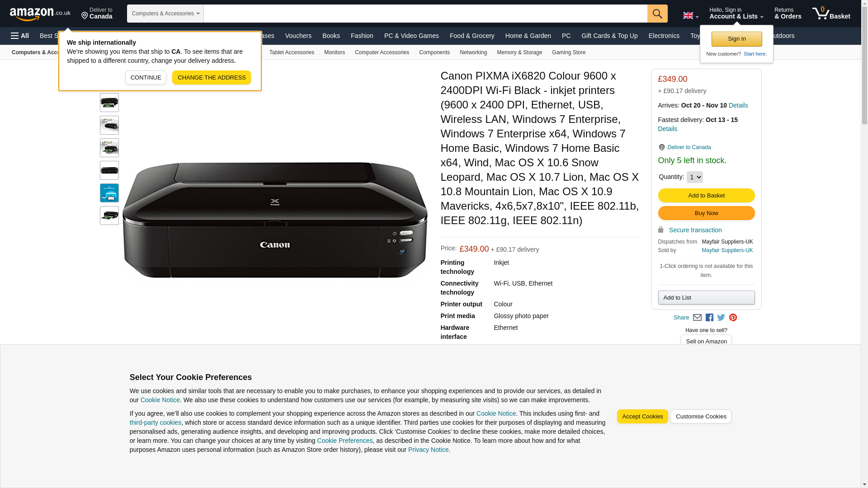The height and width of the screenshot is (488, 868).
Task: Select the blue product thumbnail image
Action: 109,193
